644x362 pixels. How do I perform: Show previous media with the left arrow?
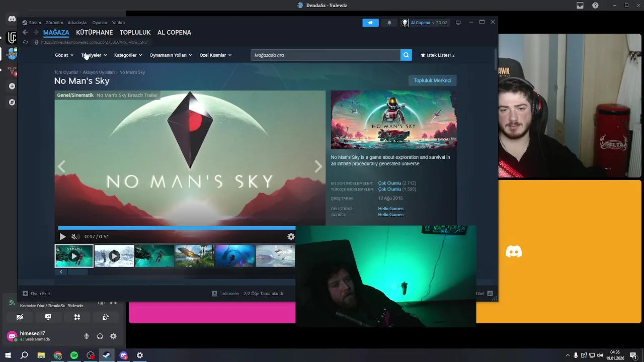(61, 166)
